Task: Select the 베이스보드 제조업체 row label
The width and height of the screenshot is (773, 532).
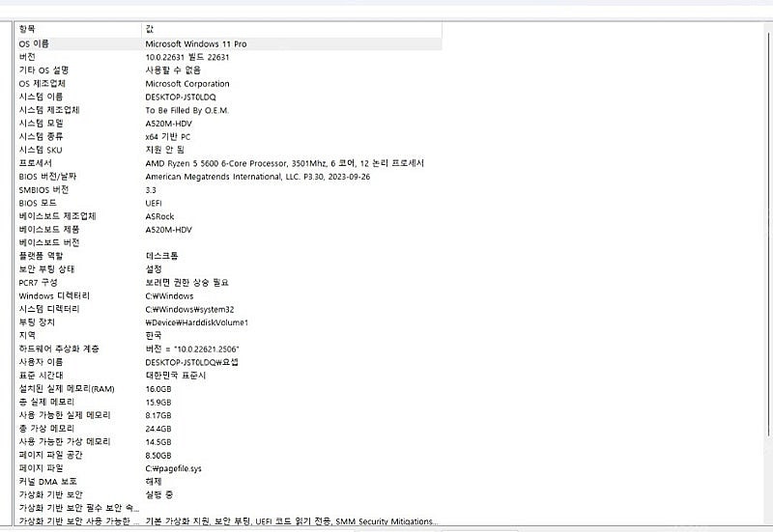Action: pyautogui.click(x=57, y=216)
